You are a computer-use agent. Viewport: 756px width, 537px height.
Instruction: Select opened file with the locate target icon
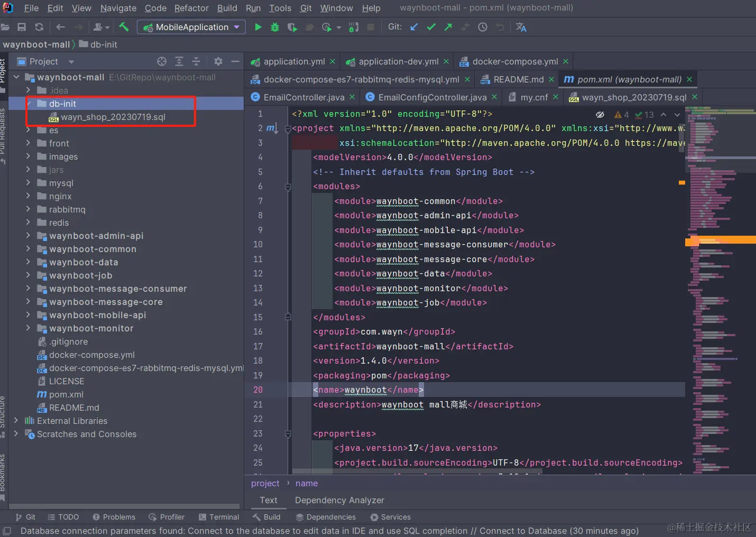click(162, 61)
